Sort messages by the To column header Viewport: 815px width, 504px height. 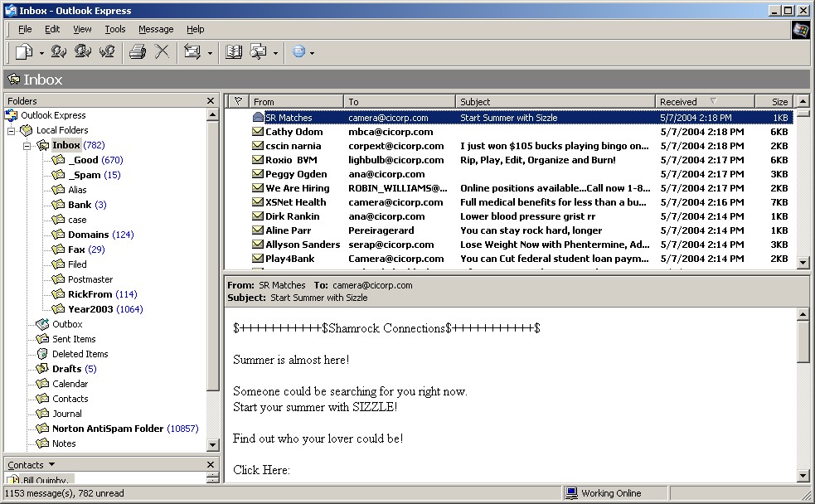tap(399, 101)
